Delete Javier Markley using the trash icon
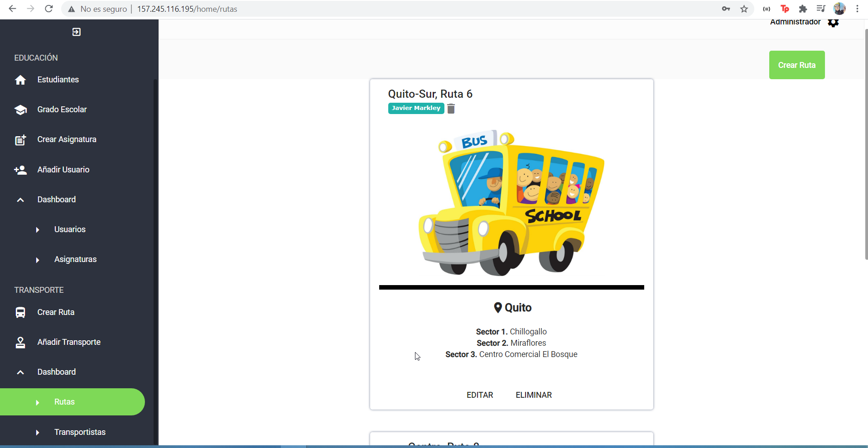 pyautogui.click(x=451, y=108)
